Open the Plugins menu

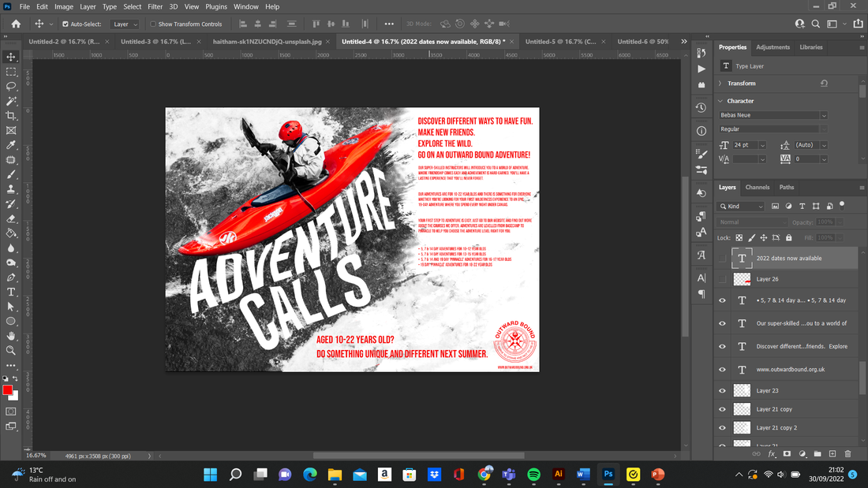[x=216, y=6]
